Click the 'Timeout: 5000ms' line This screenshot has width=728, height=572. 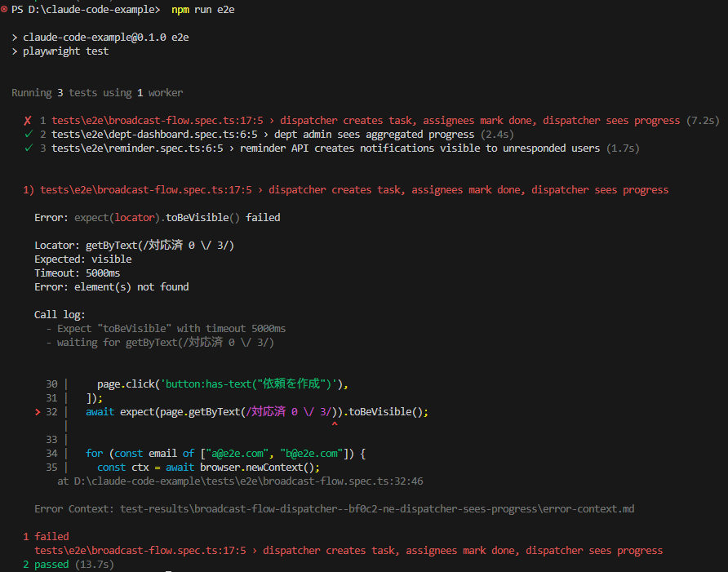click(x=77, y=273)
